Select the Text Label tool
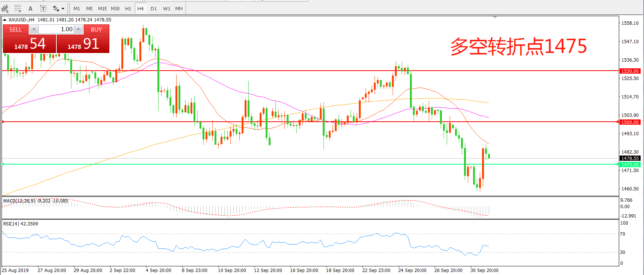The width and height of the screenshot is (644, 275). (x=43, y=8)
